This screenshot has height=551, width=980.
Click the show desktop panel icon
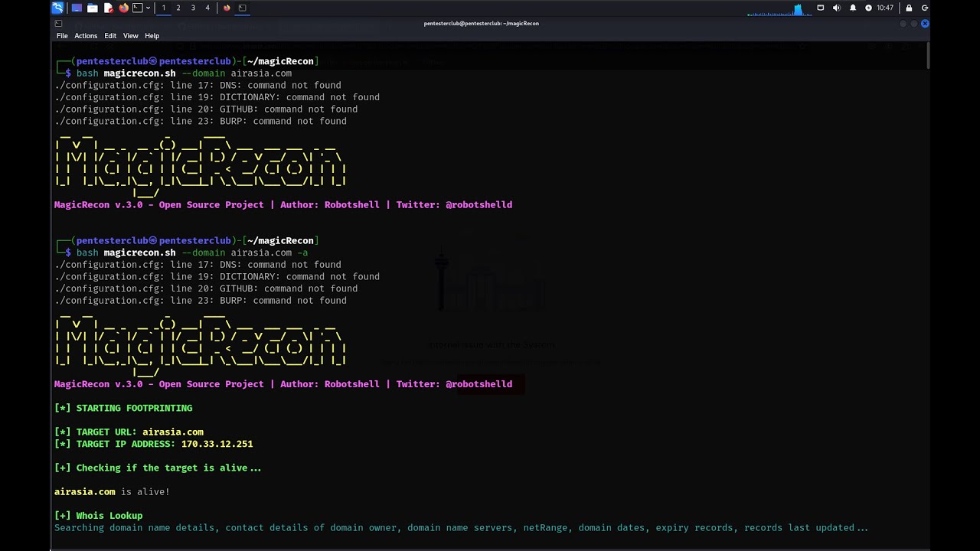pyautogui.click(x=77, y=8)
